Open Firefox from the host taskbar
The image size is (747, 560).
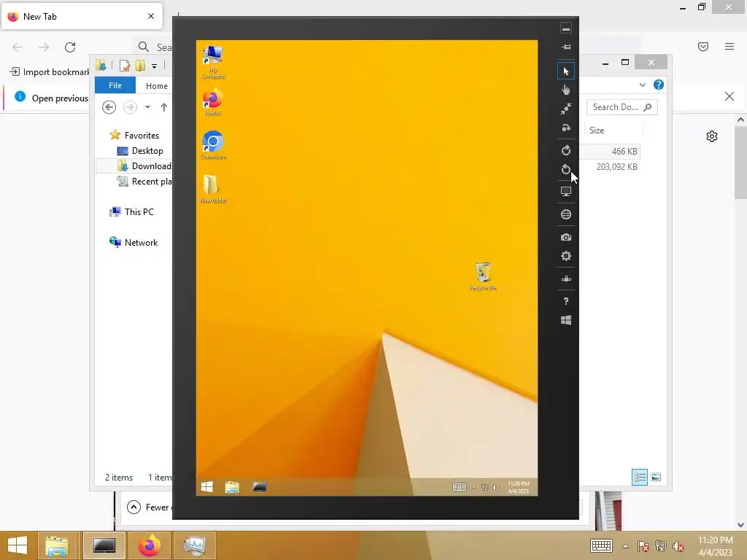150,545
